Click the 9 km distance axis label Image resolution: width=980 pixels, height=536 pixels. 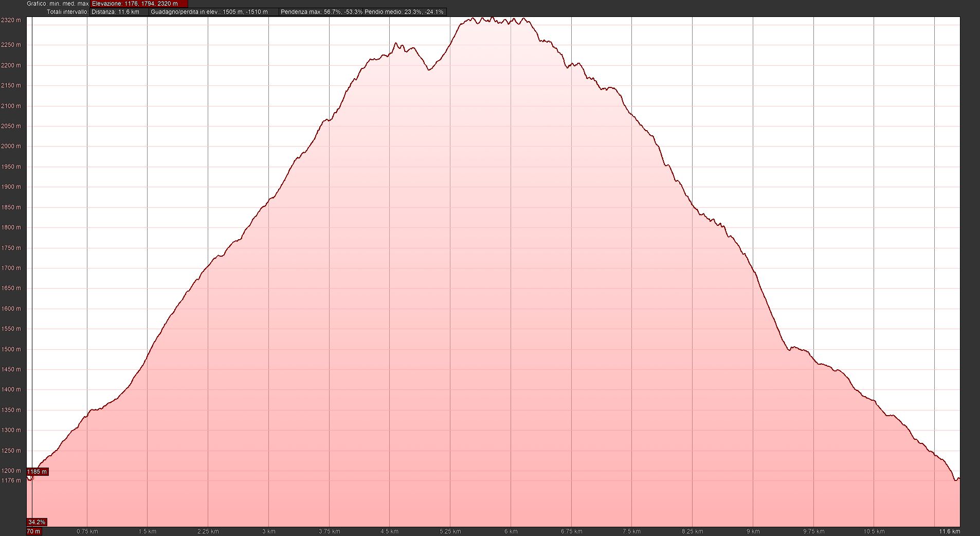[x=753, y=531]
